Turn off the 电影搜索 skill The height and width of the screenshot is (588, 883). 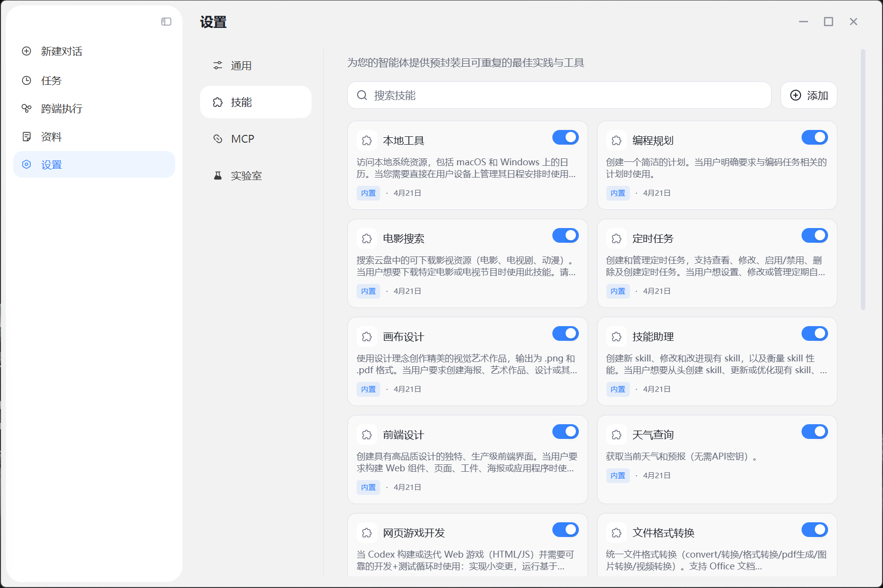pos(565,235)
